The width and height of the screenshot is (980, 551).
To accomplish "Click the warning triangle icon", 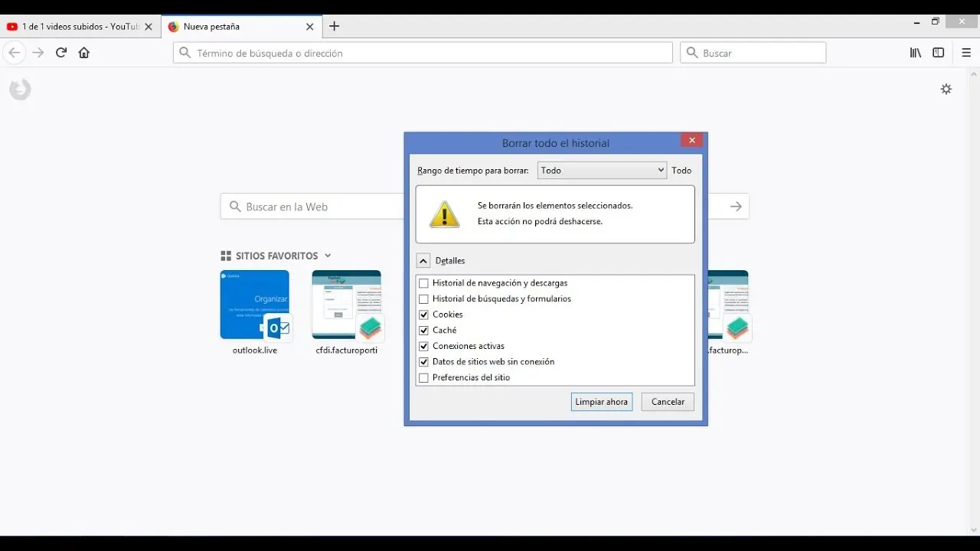I will pyautogui.click(x=445, y=214).
